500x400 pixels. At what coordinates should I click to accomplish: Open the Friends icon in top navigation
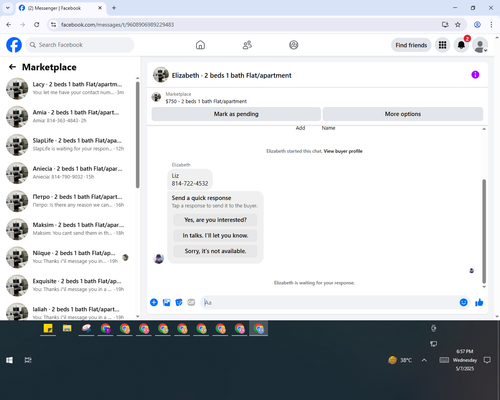pos(247,45)
